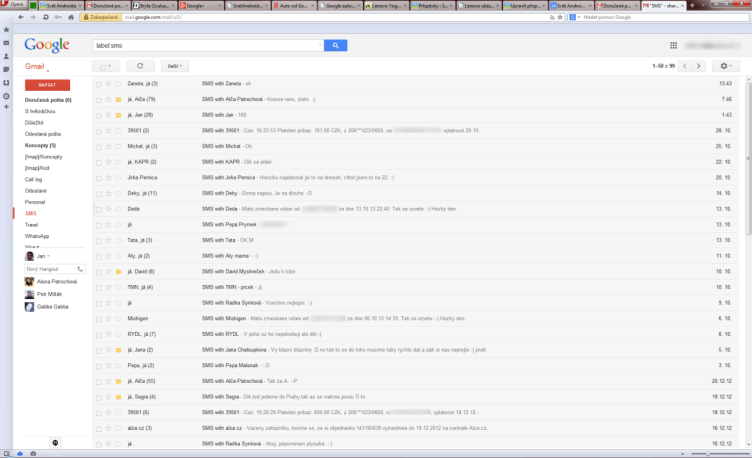Click the Hangouts icon at sidebar bottom

coord(55,443)
